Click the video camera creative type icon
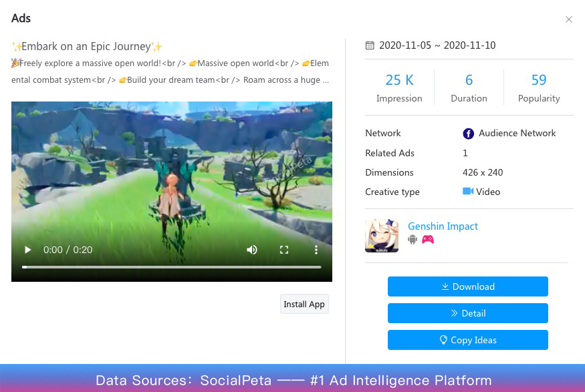585x392 pixels. click(x=468, y=192)
